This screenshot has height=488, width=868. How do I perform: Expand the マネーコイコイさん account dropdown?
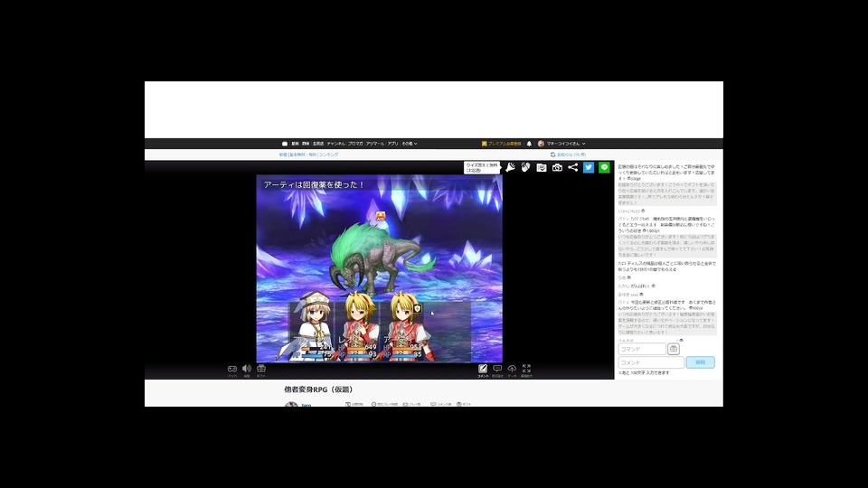(x=566, y=144)
